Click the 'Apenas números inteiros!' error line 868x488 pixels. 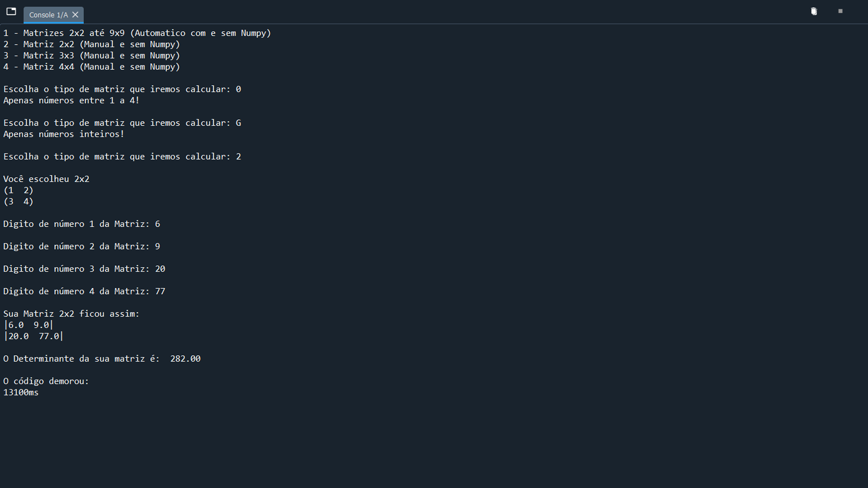click(63, 134)
